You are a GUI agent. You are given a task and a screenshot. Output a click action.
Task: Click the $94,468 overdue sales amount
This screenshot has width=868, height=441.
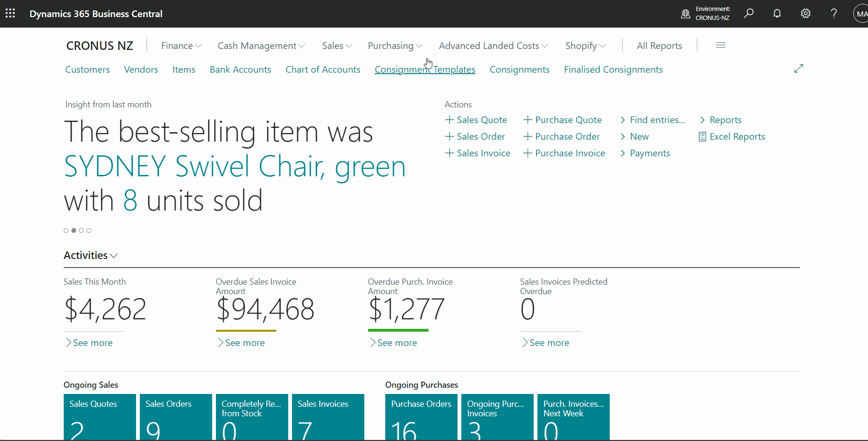[x=265, y=309]
